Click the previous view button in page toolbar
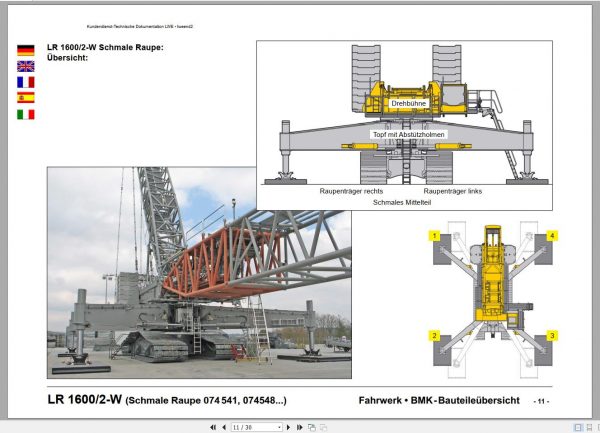The width and height of the screenshot is (600, 433). 312,427
